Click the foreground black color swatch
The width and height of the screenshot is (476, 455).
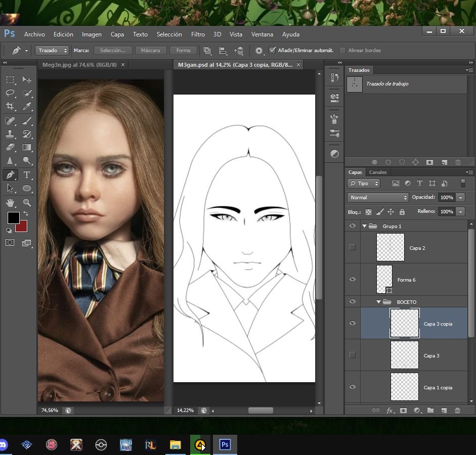click(x=13, y=217)
